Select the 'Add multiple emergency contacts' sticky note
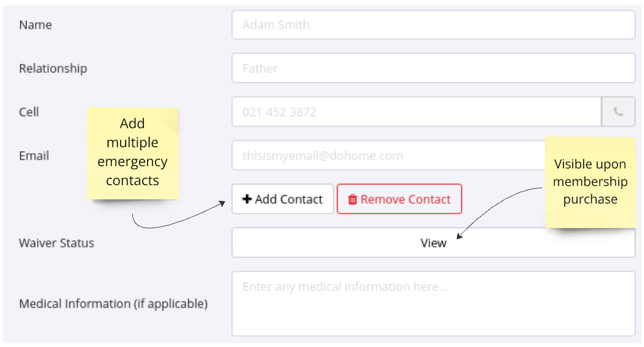This screenshot has height=347, width=644. click(132, 153)
